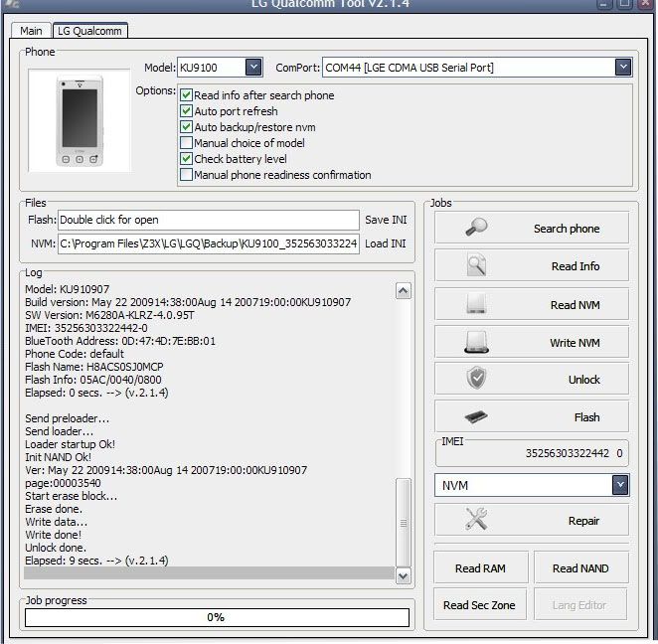Click the shield icon on Unlock
Image resolution: width=658 pixels, height=644 pixels.
coord(476,378)
